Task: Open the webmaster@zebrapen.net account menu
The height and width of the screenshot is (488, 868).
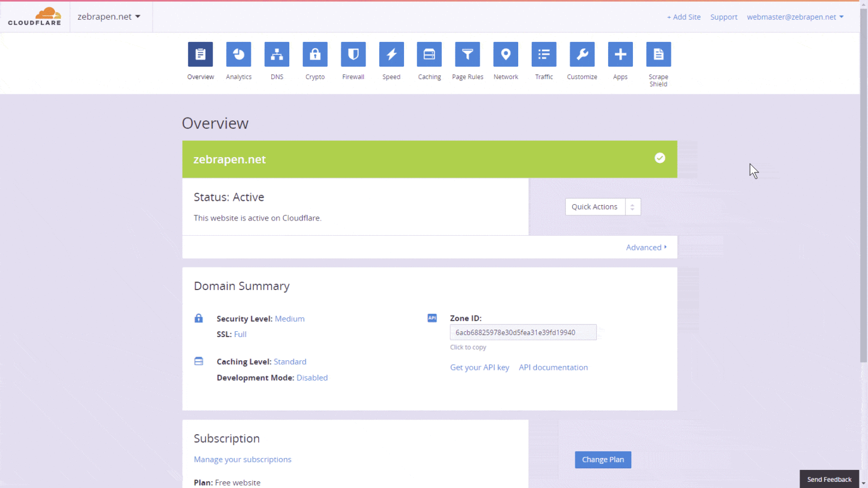Action: (795, 16)
